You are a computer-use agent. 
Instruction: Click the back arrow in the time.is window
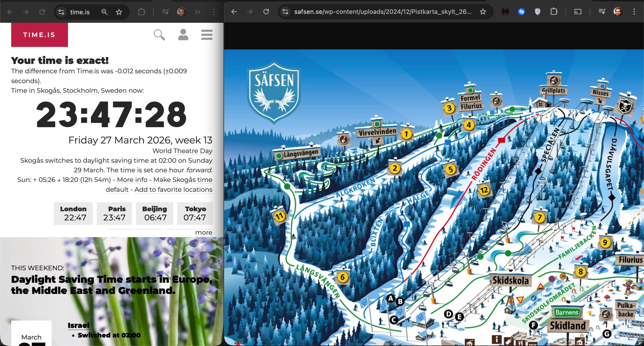(x=10, y=12)
